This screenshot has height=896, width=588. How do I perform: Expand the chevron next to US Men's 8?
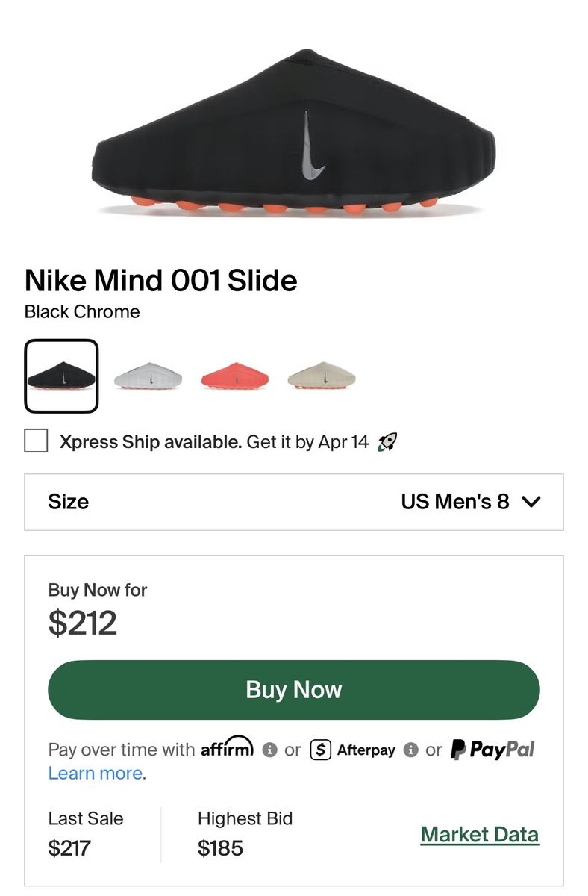[531, 502]
